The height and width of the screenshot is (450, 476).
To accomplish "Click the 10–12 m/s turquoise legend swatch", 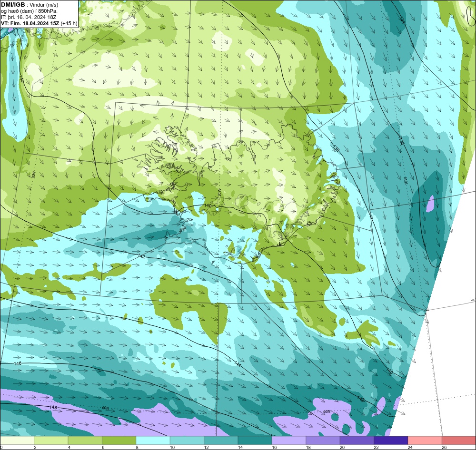I will coord(187,440).
